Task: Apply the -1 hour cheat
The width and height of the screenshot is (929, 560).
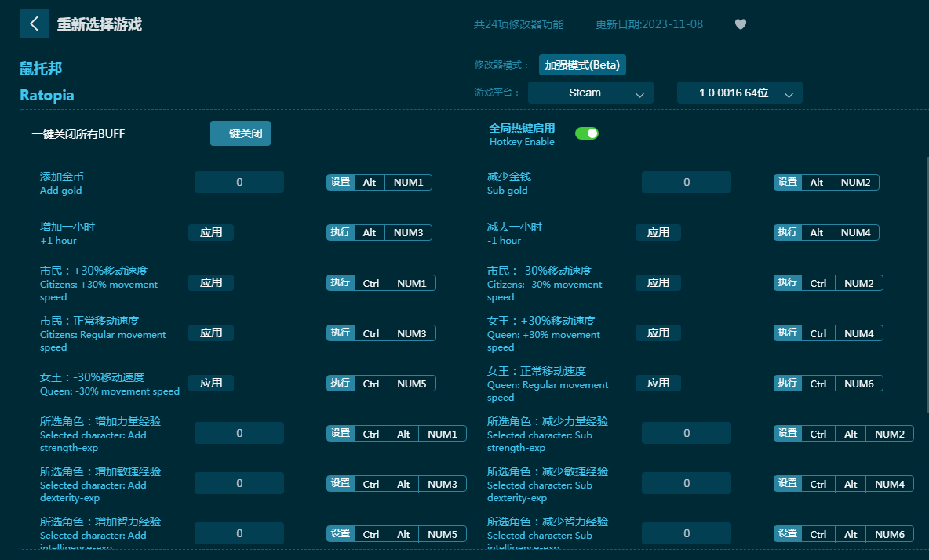Action: 658,232
